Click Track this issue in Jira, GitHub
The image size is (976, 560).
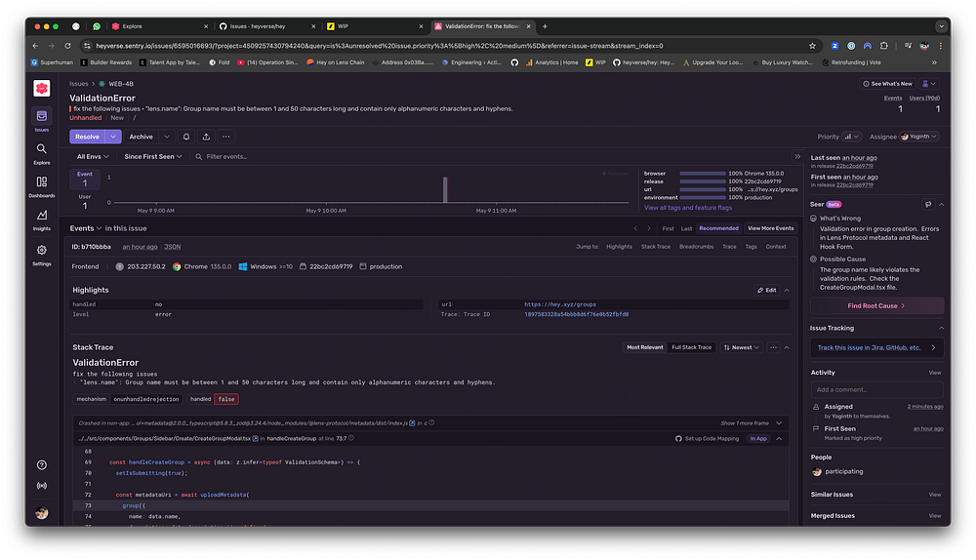[876, 348]
